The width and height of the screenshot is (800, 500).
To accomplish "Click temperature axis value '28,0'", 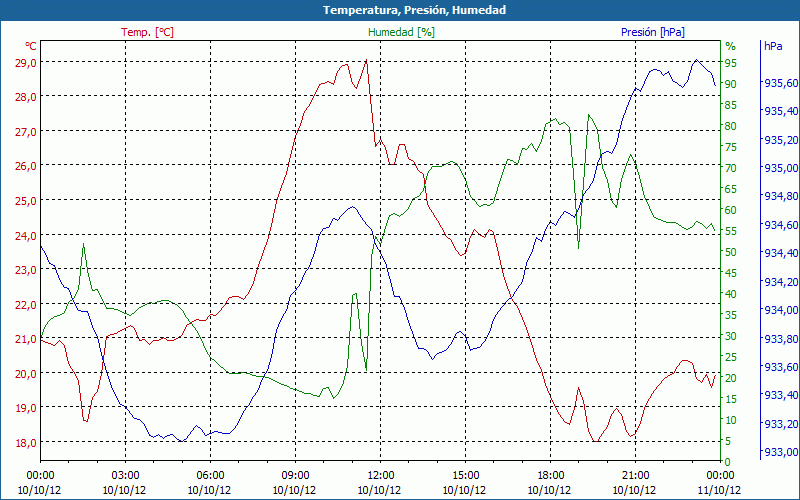I will pyautogui.click(x=26, y=97).
